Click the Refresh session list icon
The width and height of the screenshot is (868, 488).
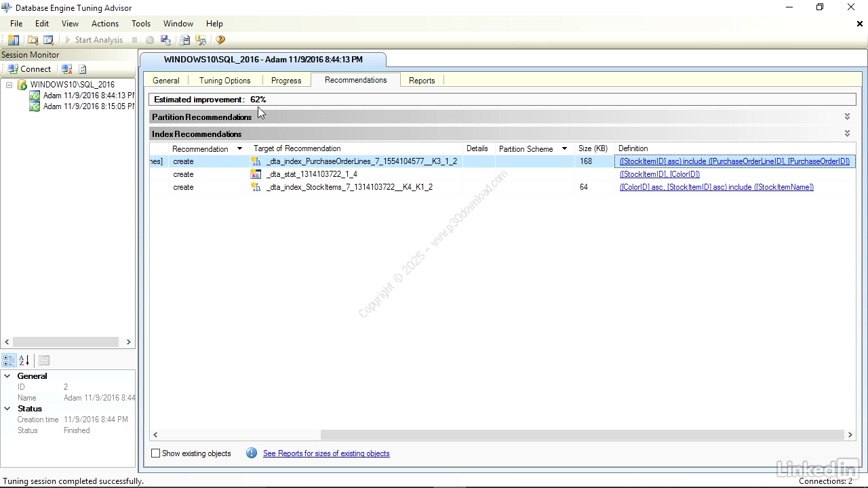(83, 69)
